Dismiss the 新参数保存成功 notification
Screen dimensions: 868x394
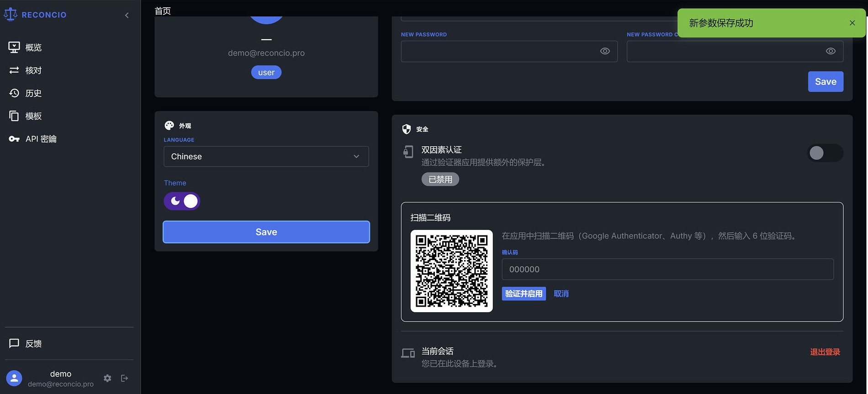pos(852,23)
